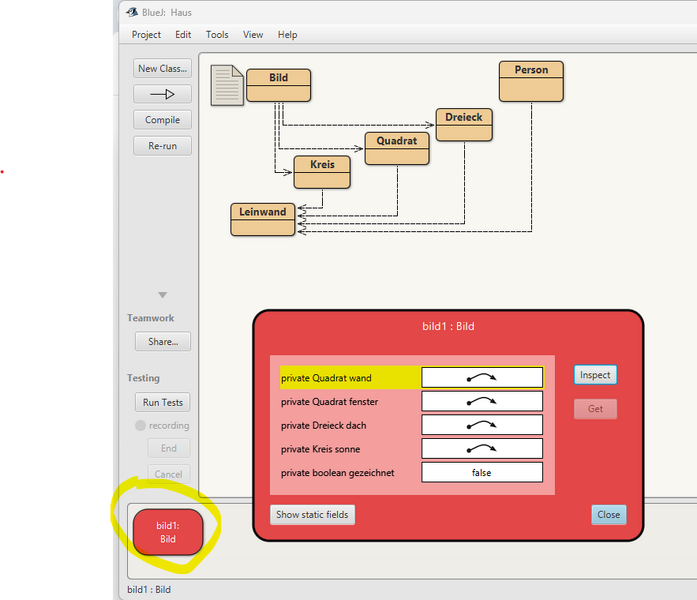Click the reference arrow for the fenster field

click(482, 401)
